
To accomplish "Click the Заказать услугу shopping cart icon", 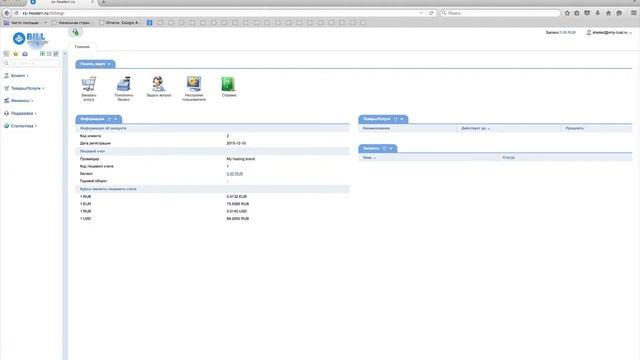I will pos(89,84).
